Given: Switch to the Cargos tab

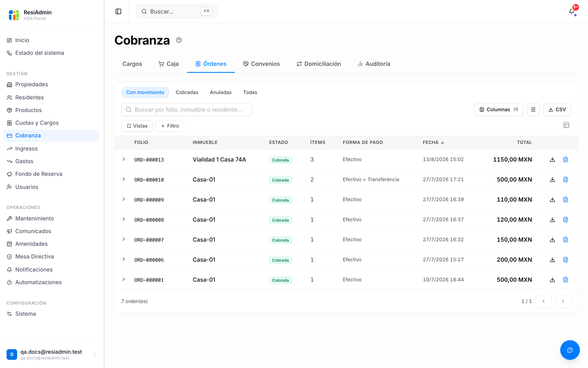Looking at the screenshot, I should [132, 64].
